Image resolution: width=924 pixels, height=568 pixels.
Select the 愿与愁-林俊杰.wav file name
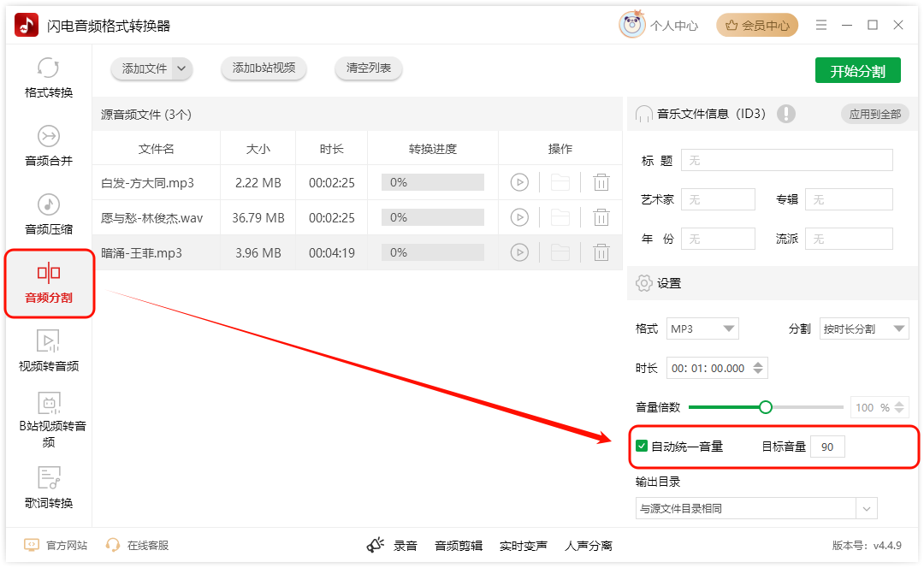point(151,218)
